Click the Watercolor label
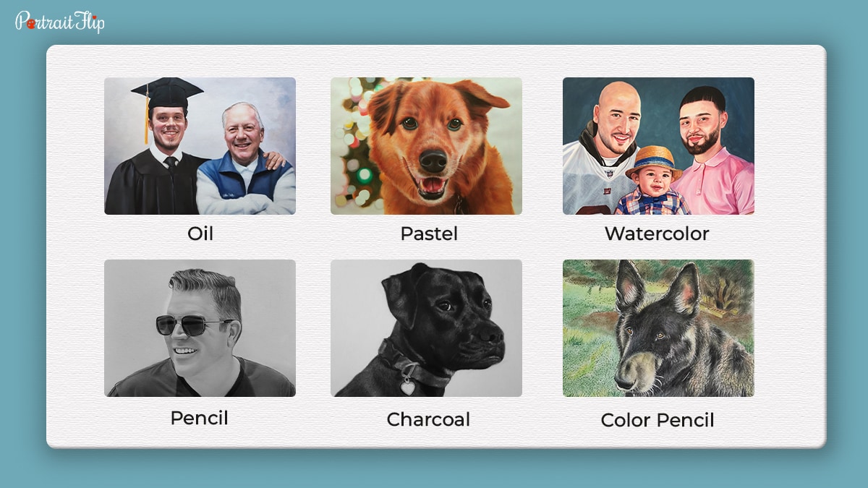This screenshot has height=488, width=868. click(657, 234)
